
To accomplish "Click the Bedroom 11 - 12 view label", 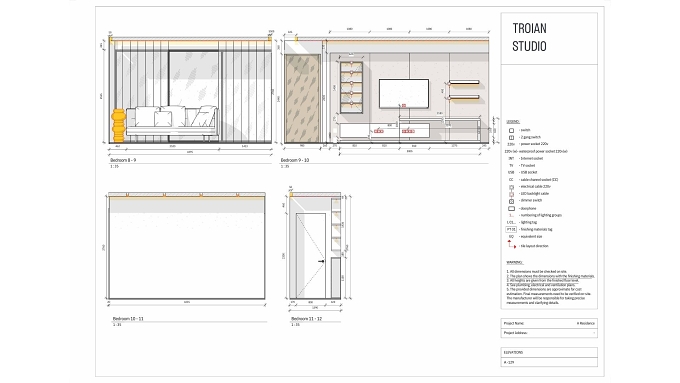I will [307, 318].
